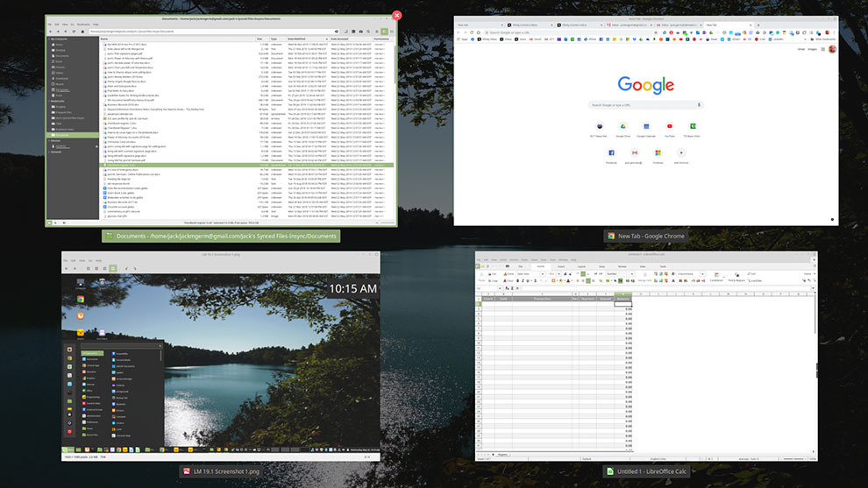Click the file manager vertical scrollbar
Screen dimensions: 868x488
tap(395, 64)
